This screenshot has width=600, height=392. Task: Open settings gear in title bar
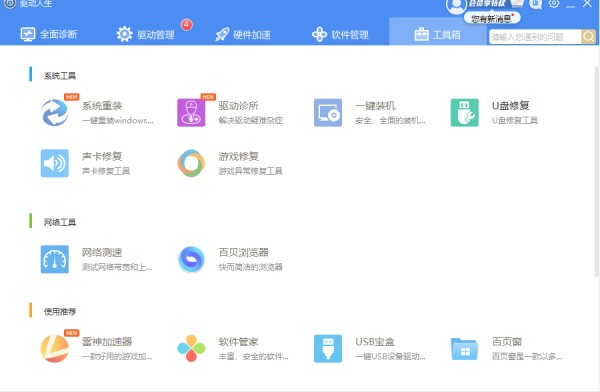554,3
